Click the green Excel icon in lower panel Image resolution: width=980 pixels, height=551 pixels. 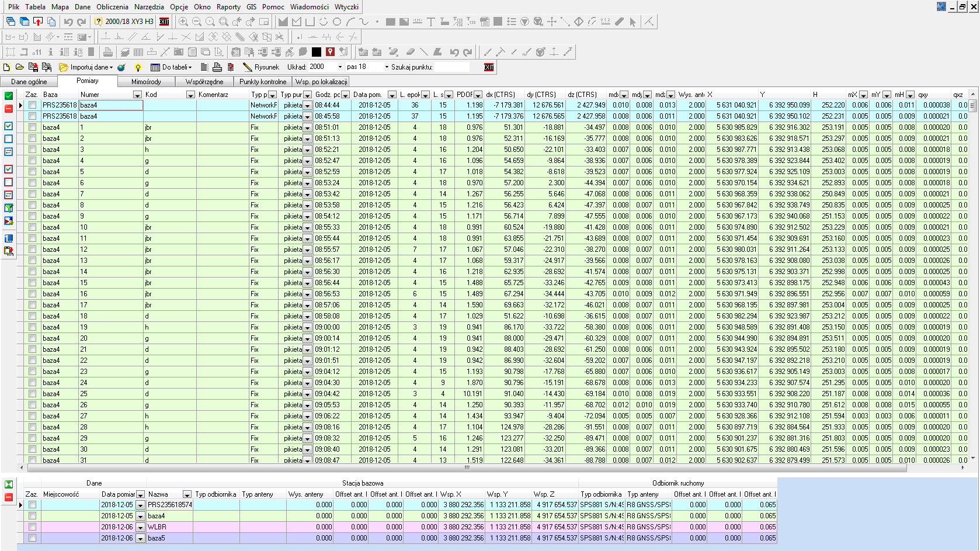9,484
